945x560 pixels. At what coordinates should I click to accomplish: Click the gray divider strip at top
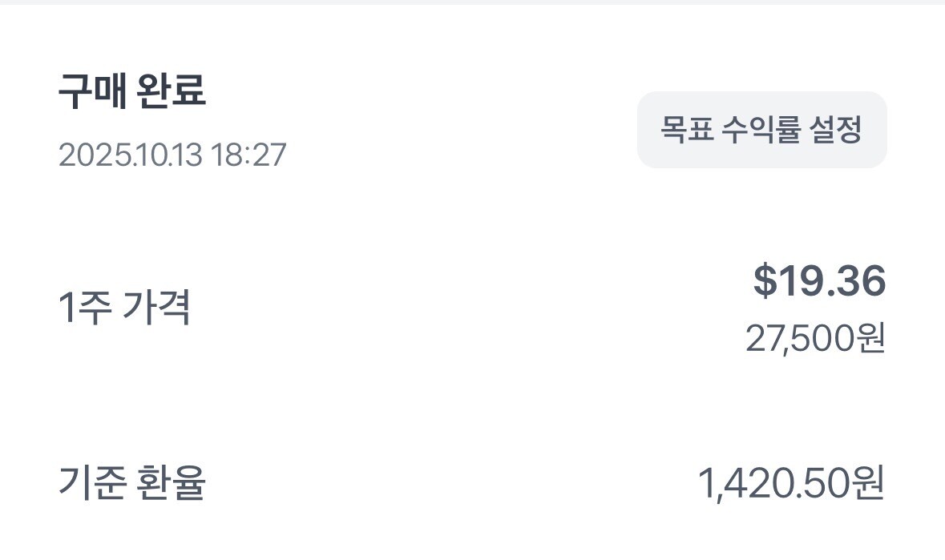[472, 2]
